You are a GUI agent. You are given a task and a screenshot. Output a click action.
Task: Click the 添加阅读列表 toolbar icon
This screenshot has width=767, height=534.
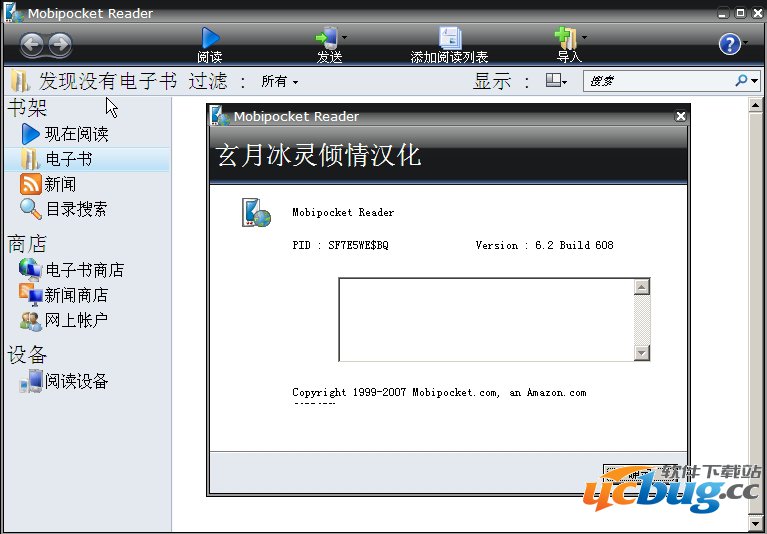[x=450, y=38]
